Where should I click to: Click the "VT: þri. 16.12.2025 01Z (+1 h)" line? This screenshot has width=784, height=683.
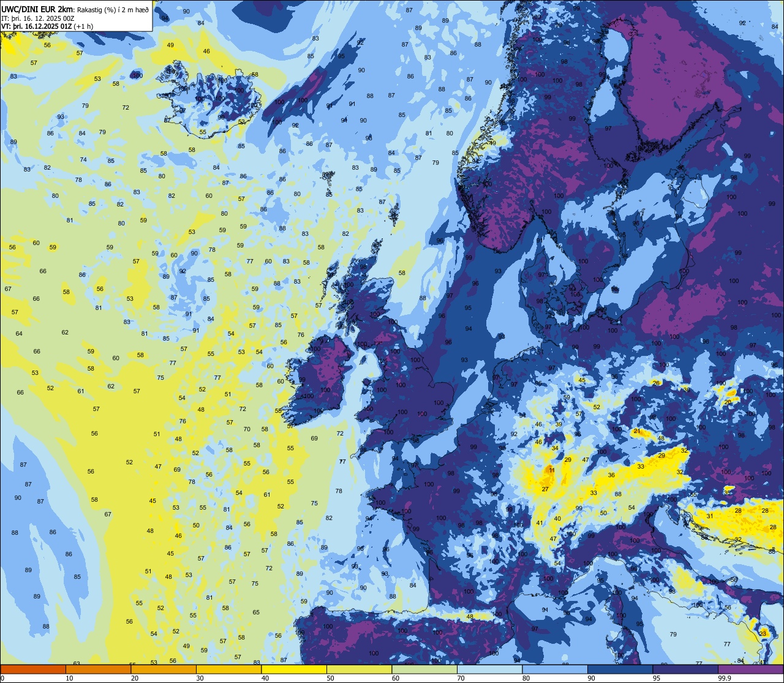pos(47,26)
